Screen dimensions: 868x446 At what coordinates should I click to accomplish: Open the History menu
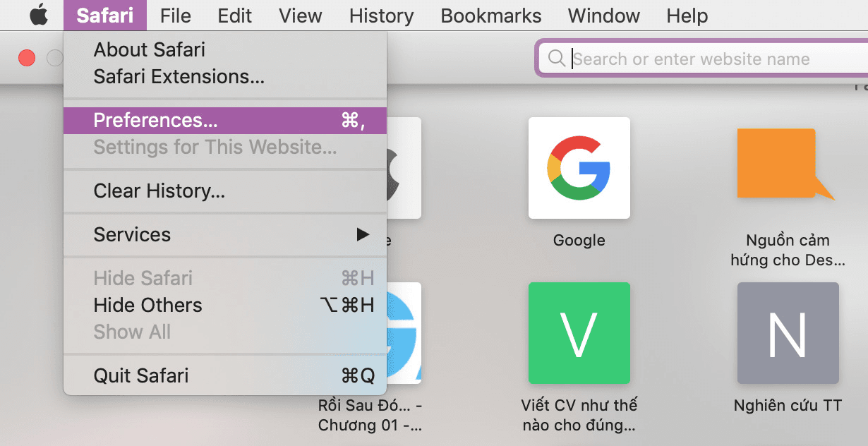coord(381,15)
